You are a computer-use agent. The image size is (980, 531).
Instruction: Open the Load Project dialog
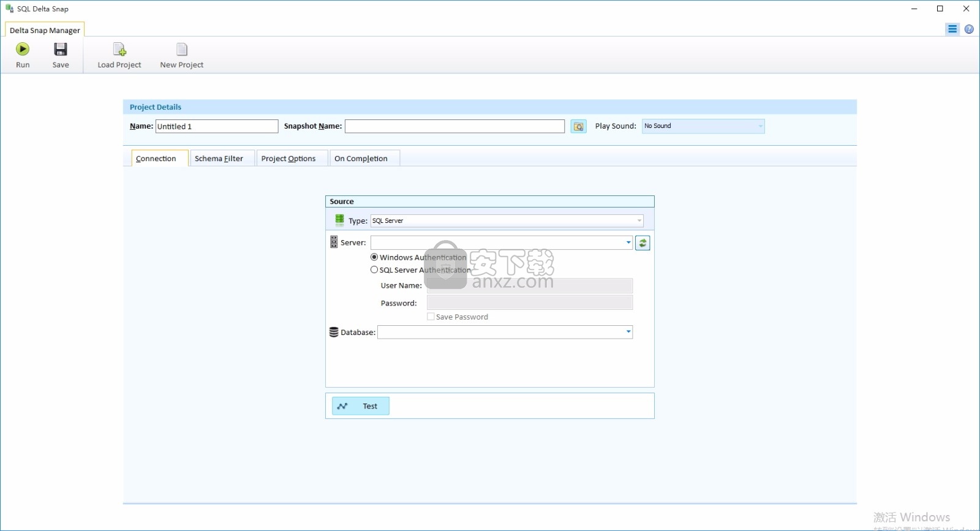(119, 55)
